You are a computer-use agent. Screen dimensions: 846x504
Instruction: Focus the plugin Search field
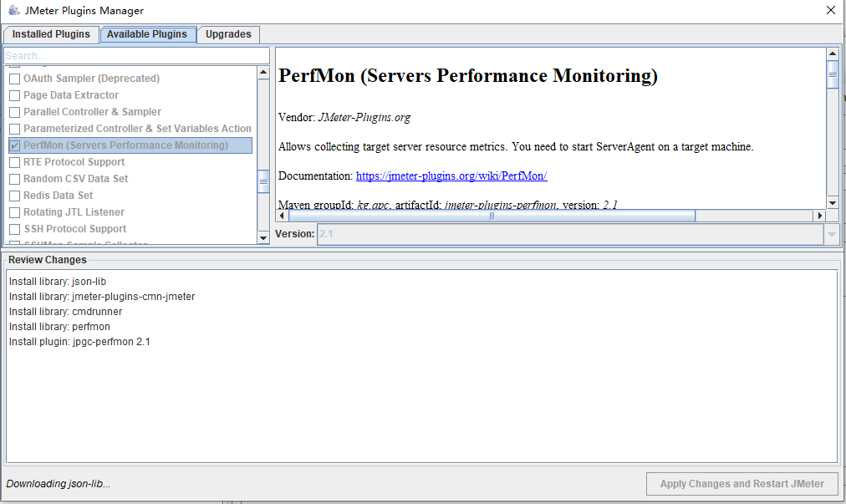coord(136,55)
